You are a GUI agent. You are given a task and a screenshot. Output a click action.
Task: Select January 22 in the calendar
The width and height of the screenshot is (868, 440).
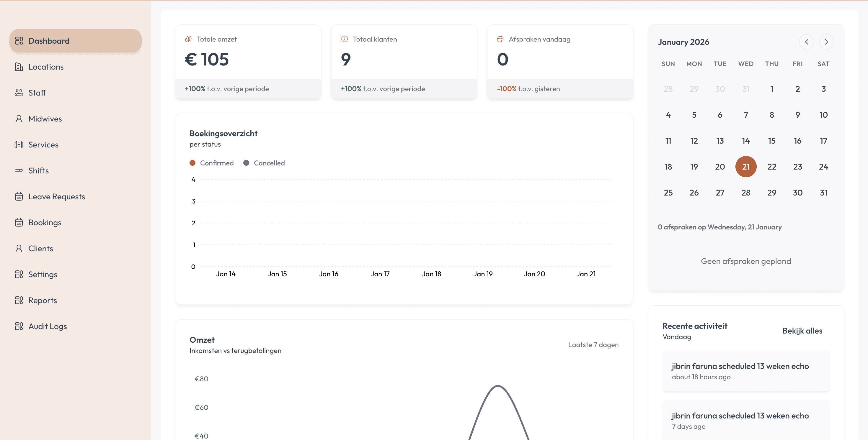point(772,167)
